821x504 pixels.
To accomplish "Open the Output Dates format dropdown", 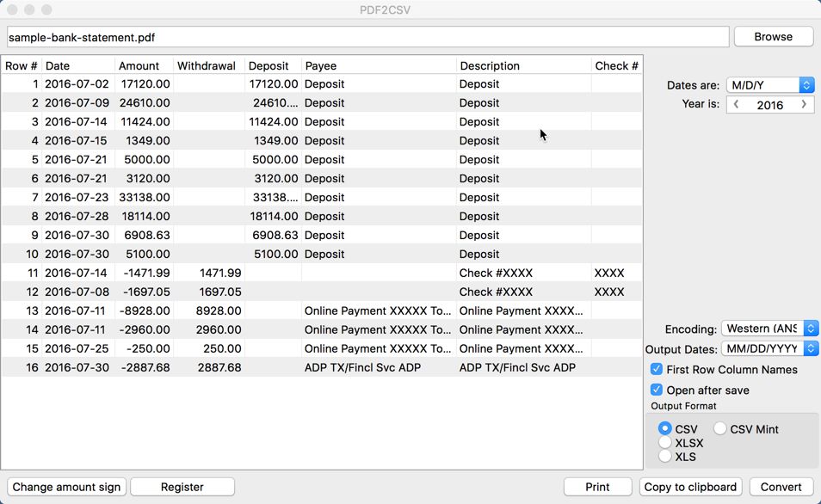I will 769,348.
